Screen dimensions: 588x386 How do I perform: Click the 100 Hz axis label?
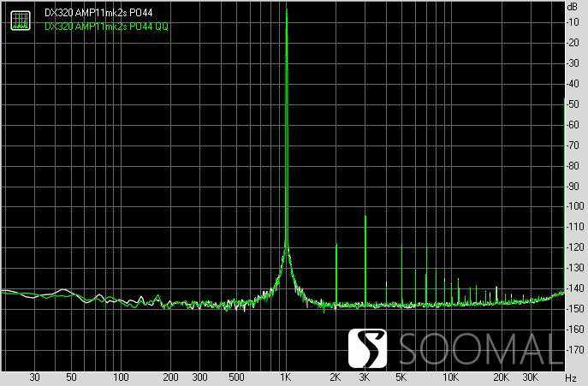click(122, 377)
